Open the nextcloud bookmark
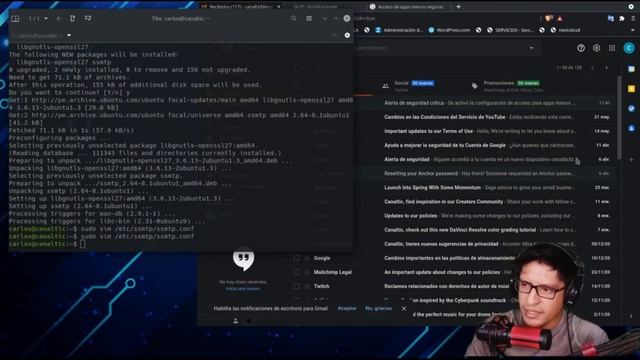This screenshot has width=640, height=360. 565,30
